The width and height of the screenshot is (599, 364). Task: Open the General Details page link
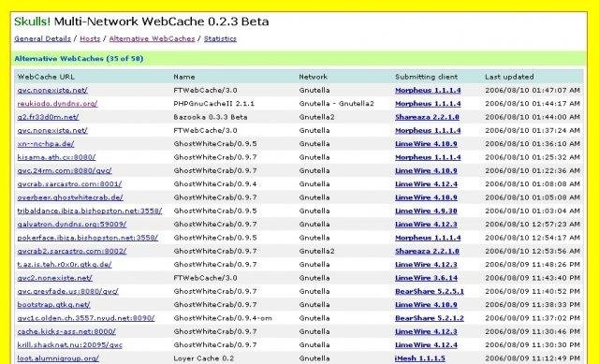[42, 39]
